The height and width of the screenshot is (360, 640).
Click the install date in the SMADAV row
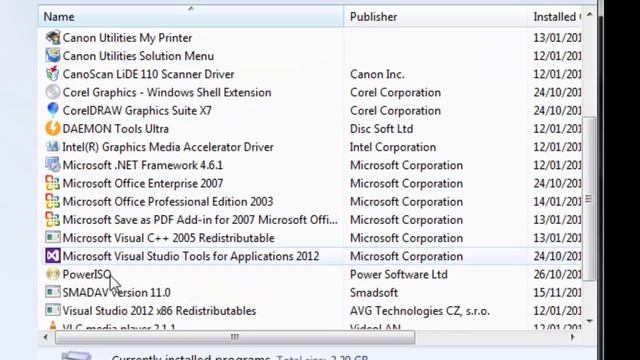557,293
